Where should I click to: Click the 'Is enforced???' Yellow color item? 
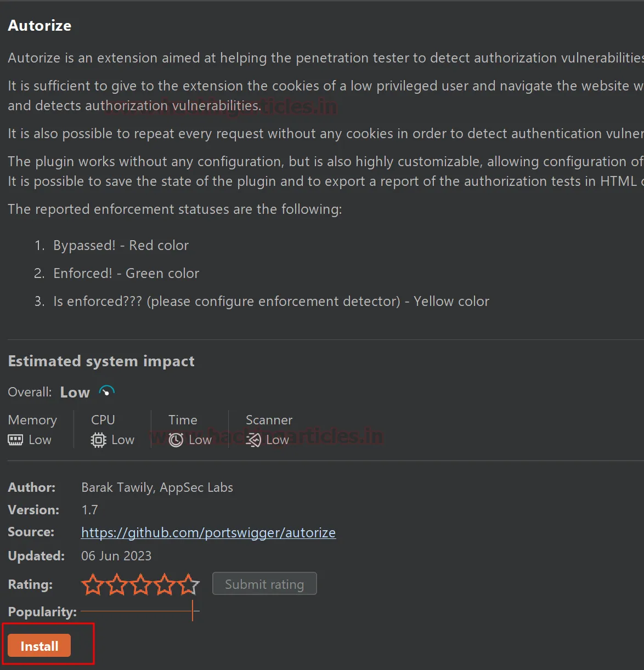[x=270, y=302]
